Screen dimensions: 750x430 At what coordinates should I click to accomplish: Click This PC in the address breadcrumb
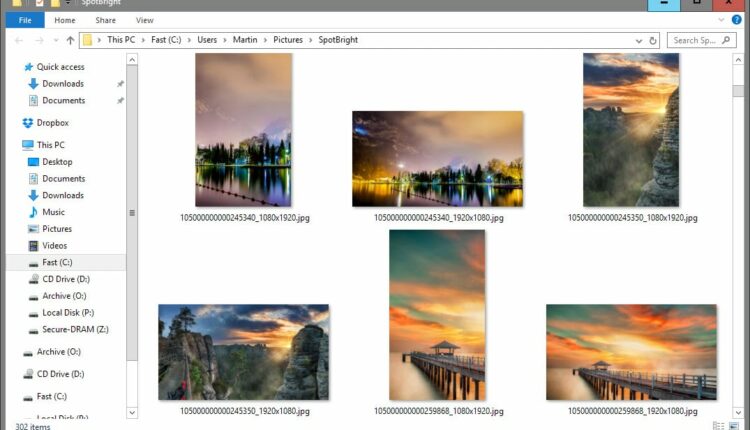(121, 40)
